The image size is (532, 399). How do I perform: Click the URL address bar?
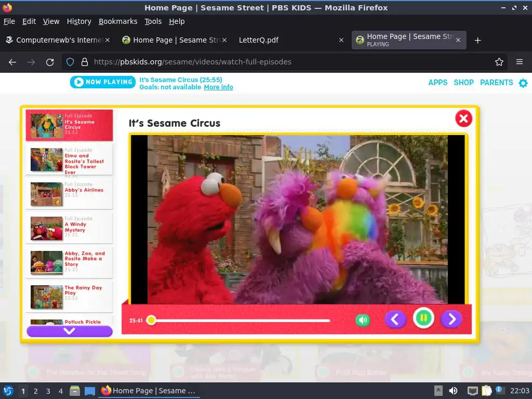click(x=285, y=62)
